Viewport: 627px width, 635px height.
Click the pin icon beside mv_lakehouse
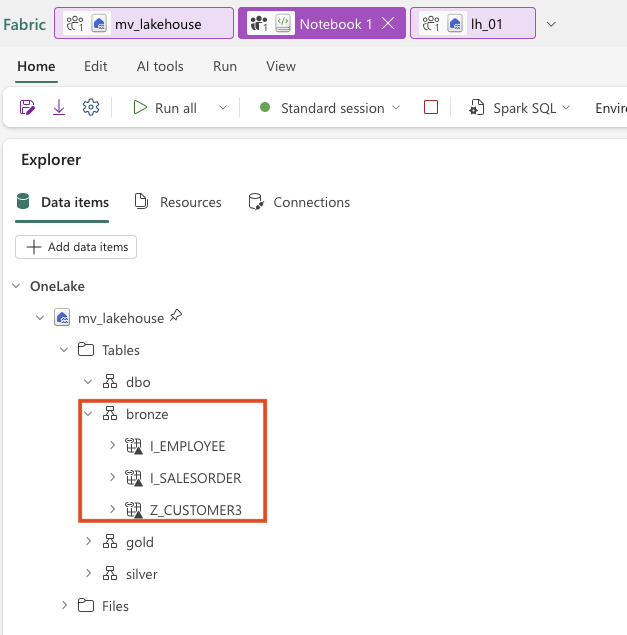(176, 316)
